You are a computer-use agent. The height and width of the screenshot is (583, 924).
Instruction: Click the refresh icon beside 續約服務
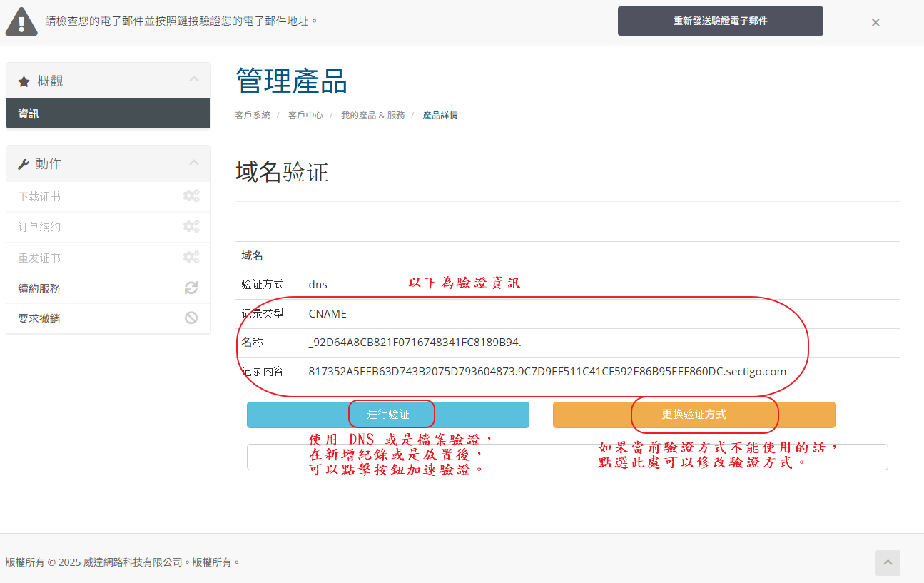pos(191,288)
